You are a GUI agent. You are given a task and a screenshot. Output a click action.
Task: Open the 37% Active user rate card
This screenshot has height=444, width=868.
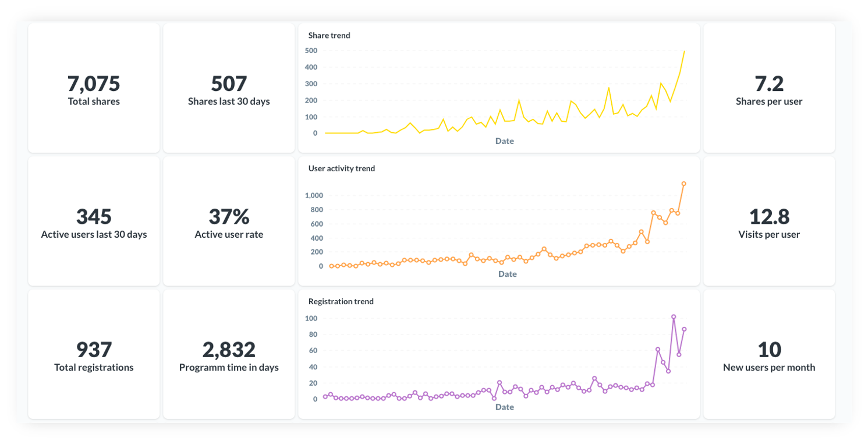(229, 222)
